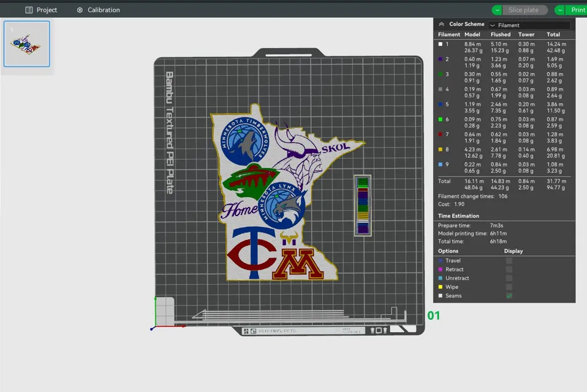587x392 pixels.
Task: Click filament 1 white color swatch
Action: (x=440, y=44)
